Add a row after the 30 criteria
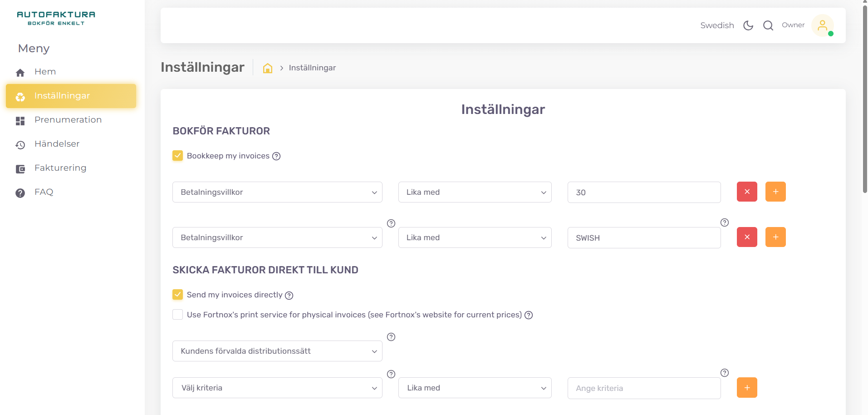868x415 pixels. pos(775,192)
